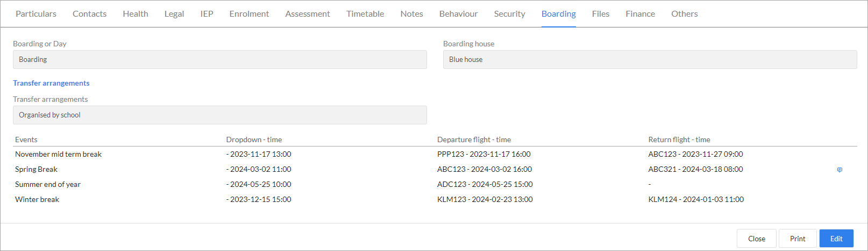Select the Timetable tab
The height and width of the screenshot is (251, 868).
pos(365,14)
